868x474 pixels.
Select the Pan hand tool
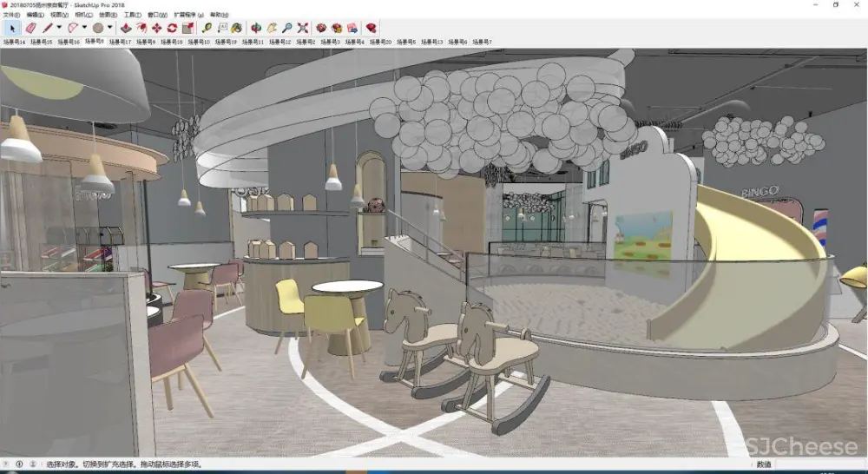[273, 28]
